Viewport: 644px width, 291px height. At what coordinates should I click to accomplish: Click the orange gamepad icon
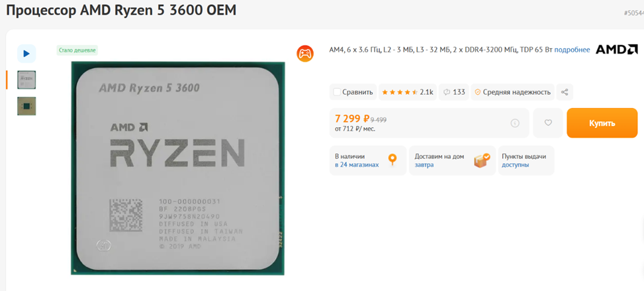pyautogui.click(x=305, y=54)
